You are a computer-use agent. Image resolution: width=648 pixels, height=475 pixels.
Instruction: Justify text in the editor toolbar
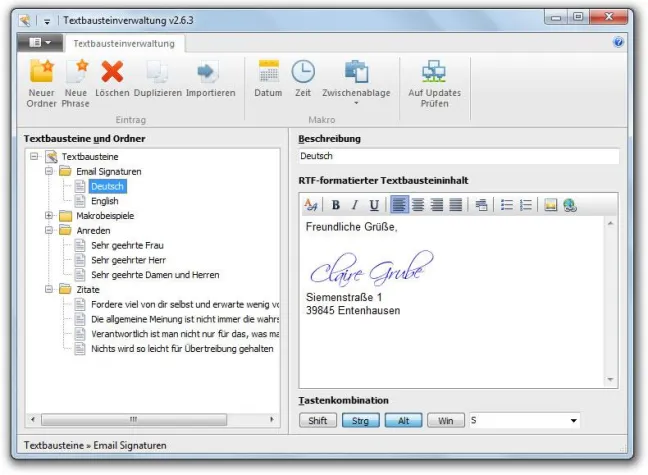[456, 205]
